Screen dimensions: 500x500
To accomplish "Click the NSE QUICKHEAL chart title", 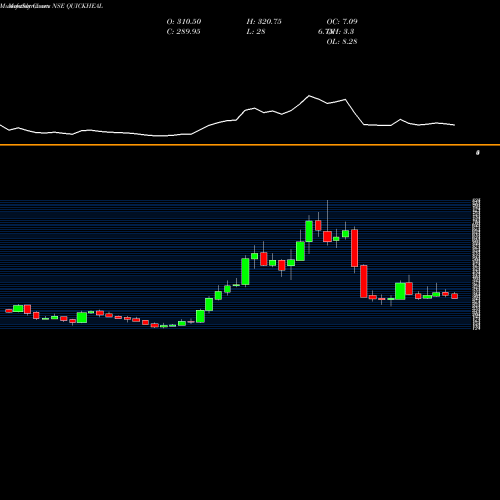I will [77, 6].
